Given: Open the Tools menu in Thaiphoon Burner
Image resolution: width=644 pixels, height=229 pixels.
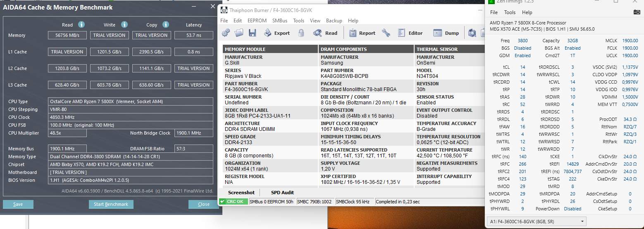Looking at the screenshot, I should 299,21.
